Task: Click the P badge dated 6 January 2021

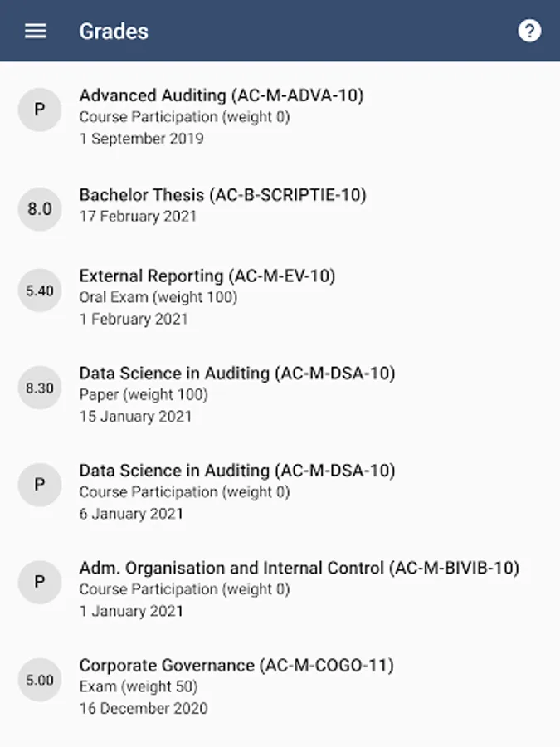Action: (x=40, y=485)
